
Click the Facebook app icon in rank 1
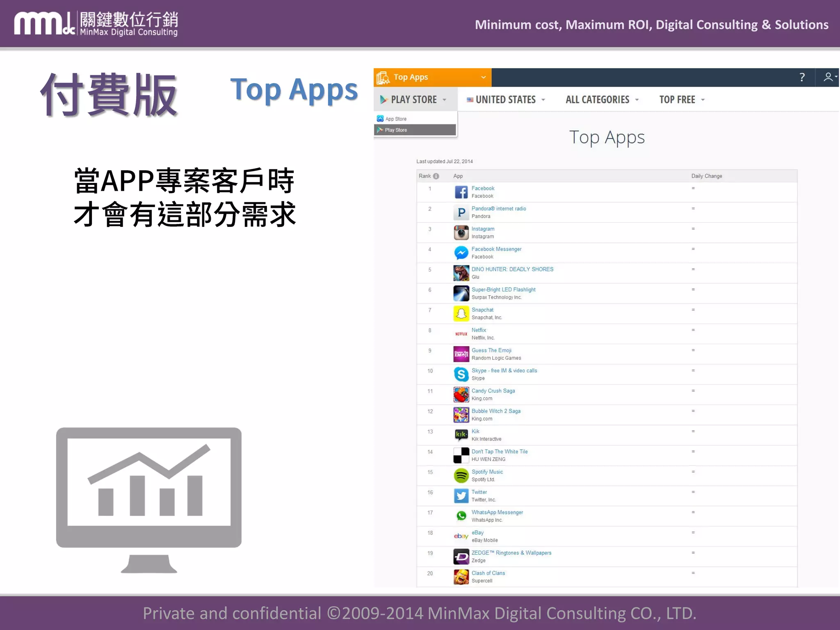point(461,192)
